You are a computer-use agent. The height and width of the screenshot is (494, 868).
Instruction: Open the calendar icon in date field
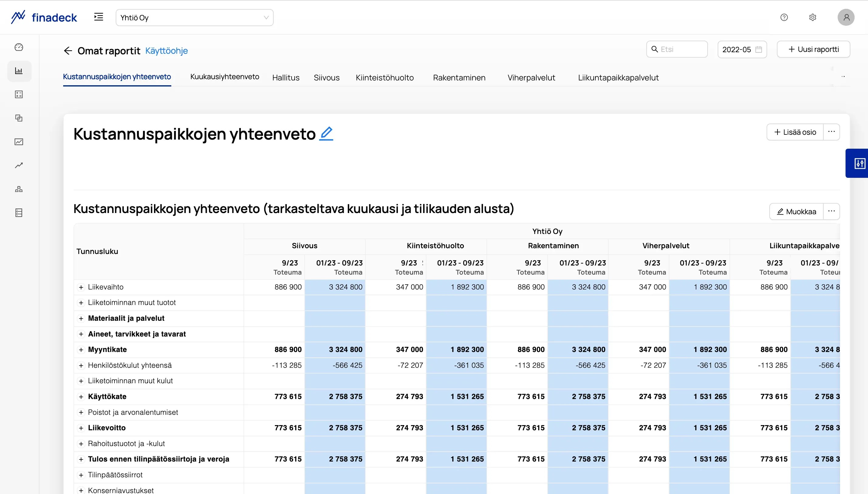coord(759,49)
